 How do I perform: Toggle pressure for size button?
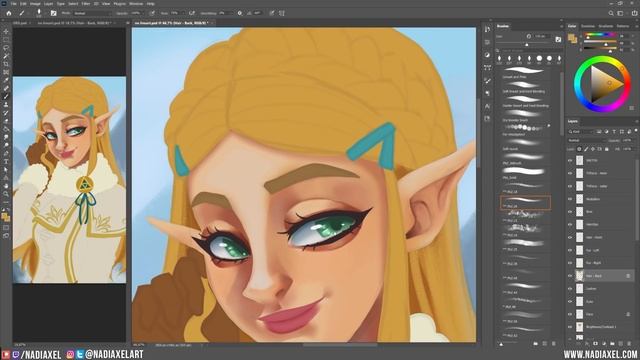(x=272, y=13)
